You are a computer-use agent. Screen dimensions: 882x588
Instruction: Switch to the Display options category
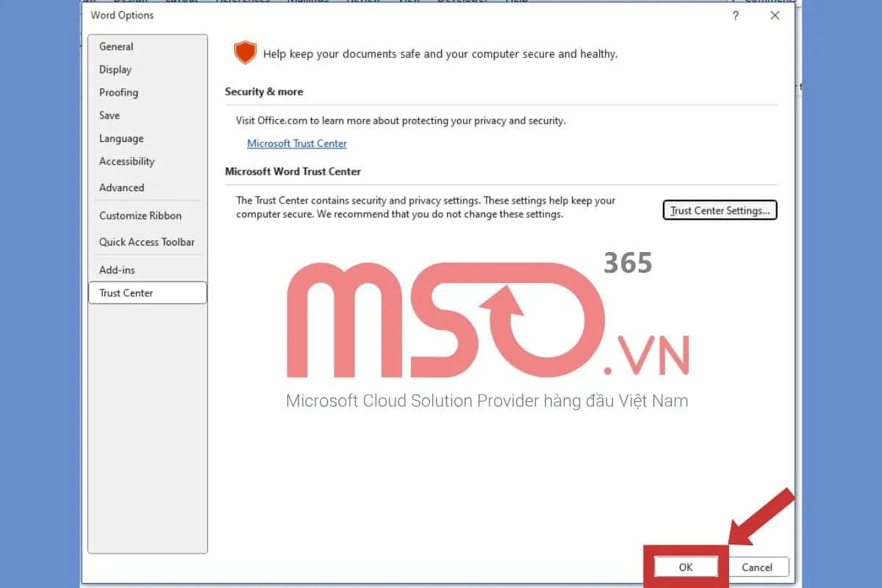[x=115, y=69]
